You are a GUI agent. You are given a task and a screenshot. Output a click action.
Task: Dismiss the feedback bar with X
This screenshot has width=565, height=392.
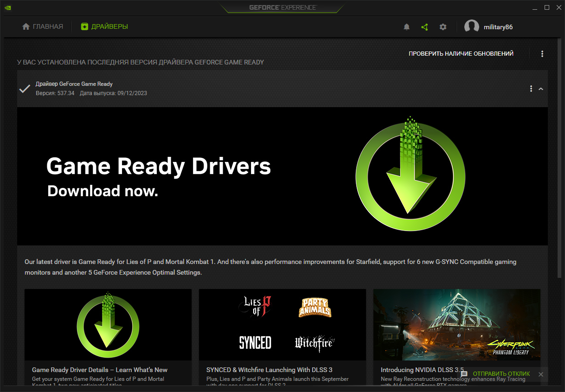coord(540,374)
